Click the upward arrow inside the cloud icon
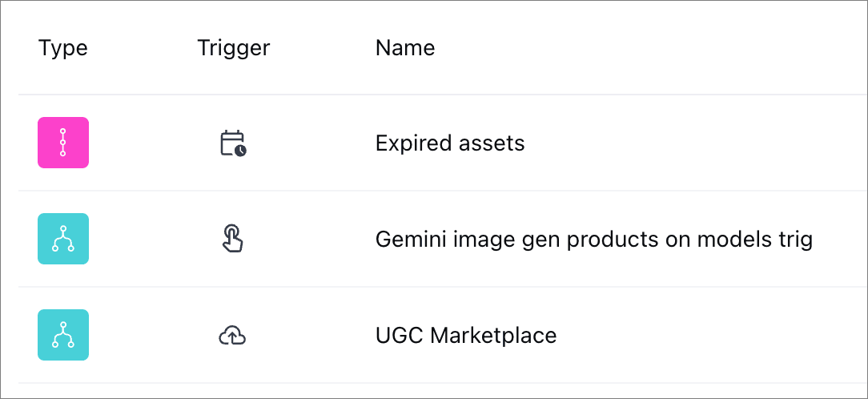 [232, 338]
